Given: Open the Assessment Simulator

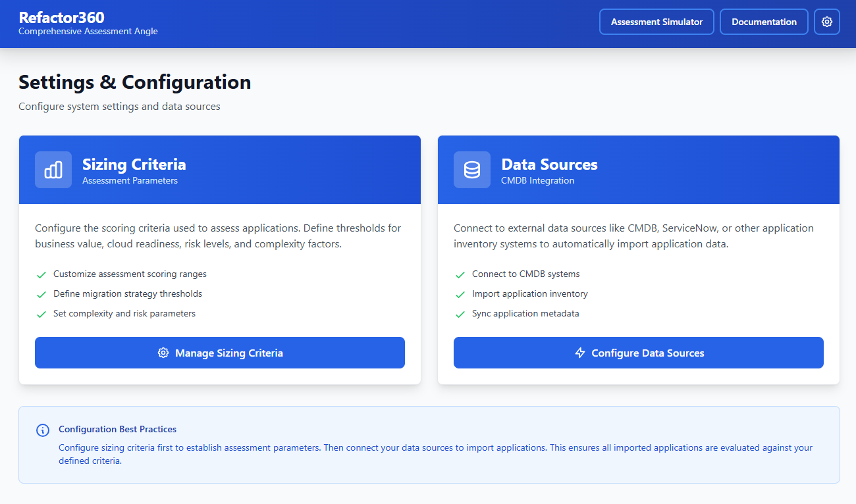Looking at the screenshot, I should coord(656,22).
